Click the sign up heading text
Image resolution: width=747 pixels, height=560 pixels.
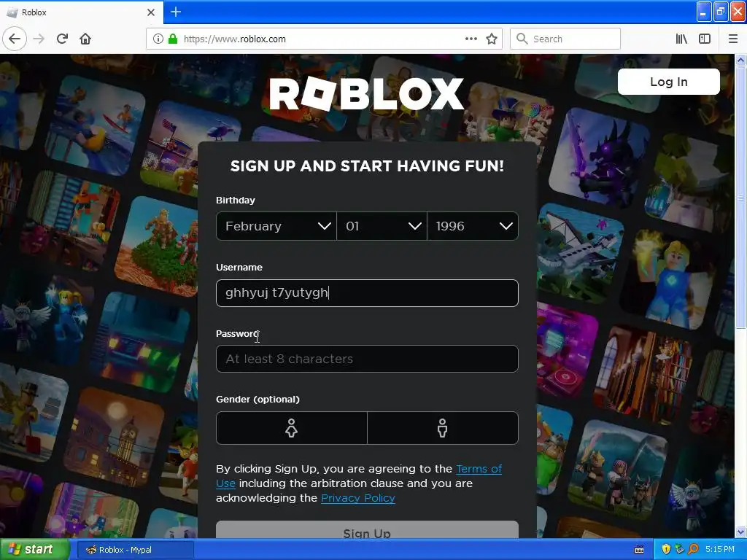(x=367, y=166)
